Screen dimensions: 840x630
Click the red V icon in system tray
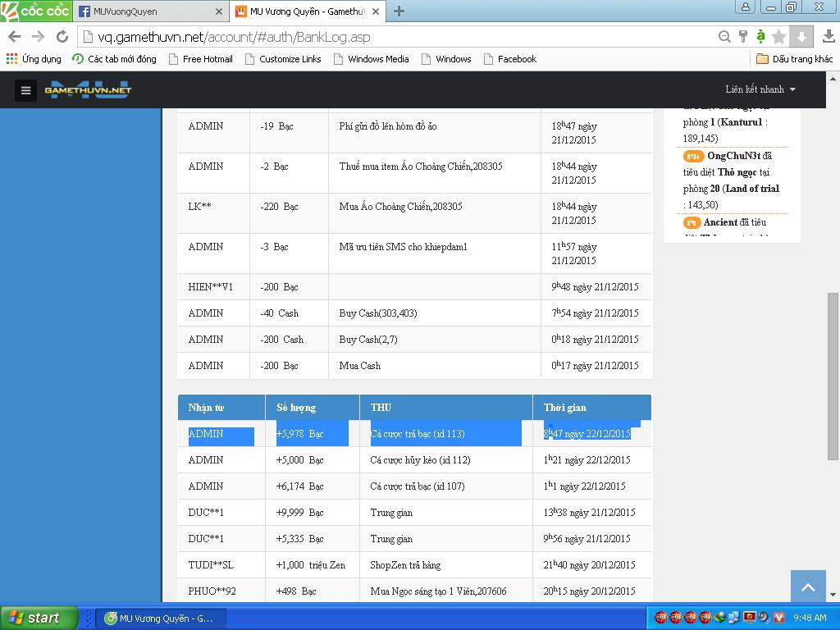(x=779, y=618)
